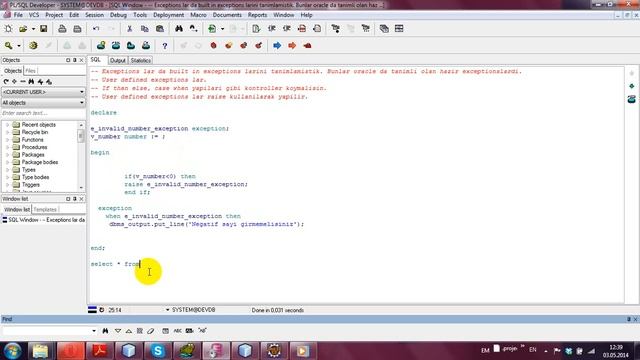The height and width of the screenshot is (360, 640).
Task: Switch to the Output tab
Action: [x=118, y=60]
